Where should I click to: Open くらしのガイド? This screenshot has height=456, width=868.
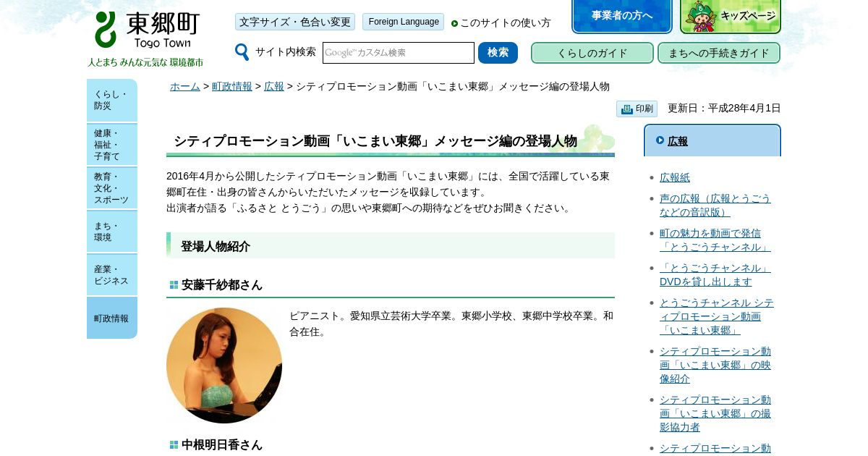(x=592, y=53)
